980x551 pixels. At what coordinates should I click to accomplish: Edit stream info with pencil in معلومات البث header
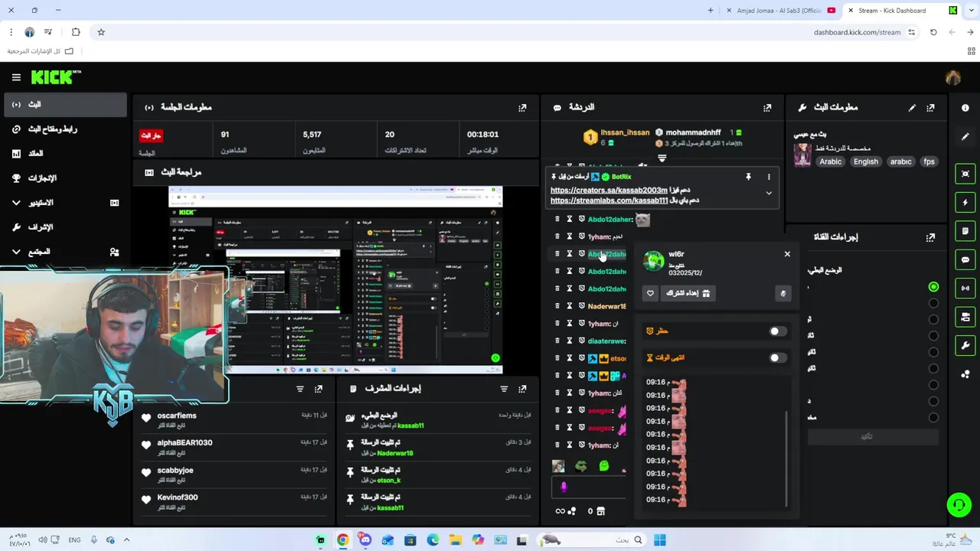[912, 108]
